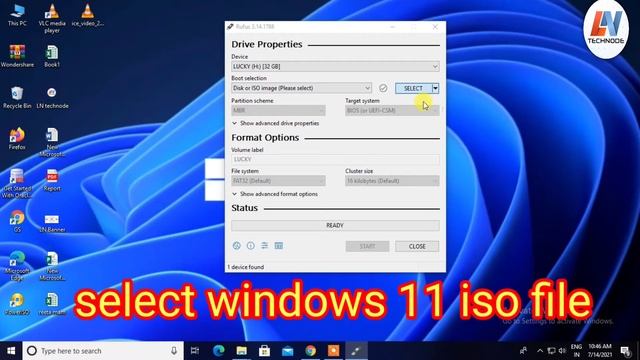
Task: Click the CLOSE button in Rufus
Action: click(x=417, y=247)
